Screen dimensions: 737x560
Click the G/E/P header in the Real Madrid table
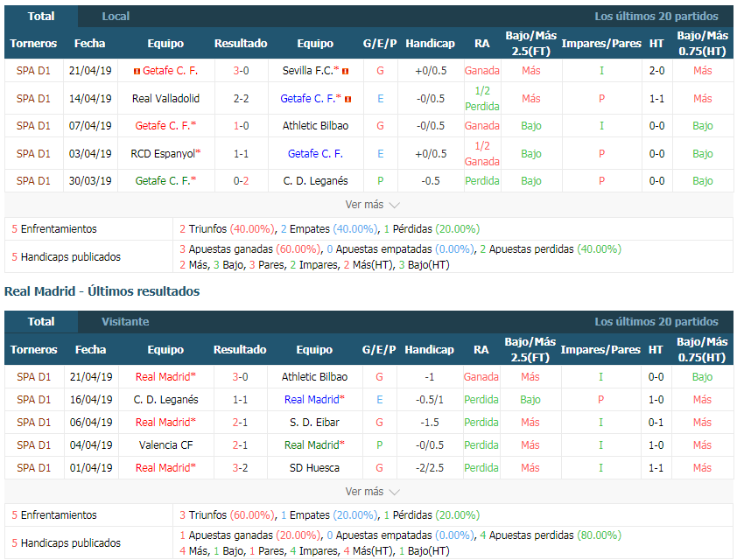click(x=379, y=349)
